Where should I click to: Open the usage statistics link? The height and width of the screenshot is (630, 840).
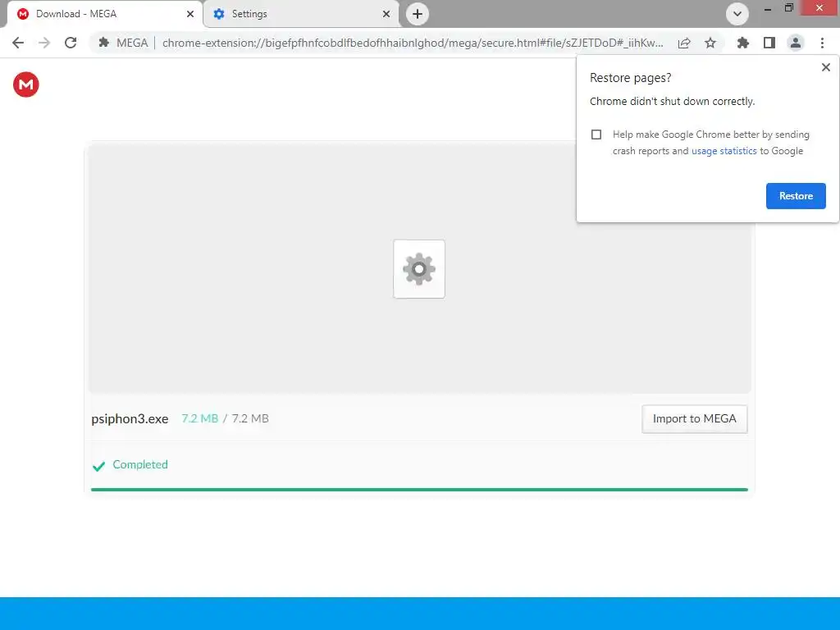pos(724,151)
